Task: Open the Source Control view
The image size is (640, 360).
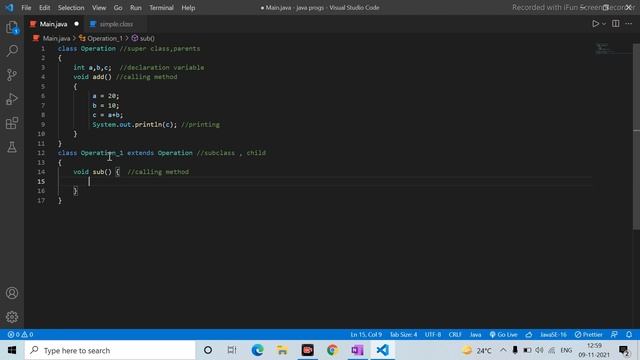Action: (12, 75)
